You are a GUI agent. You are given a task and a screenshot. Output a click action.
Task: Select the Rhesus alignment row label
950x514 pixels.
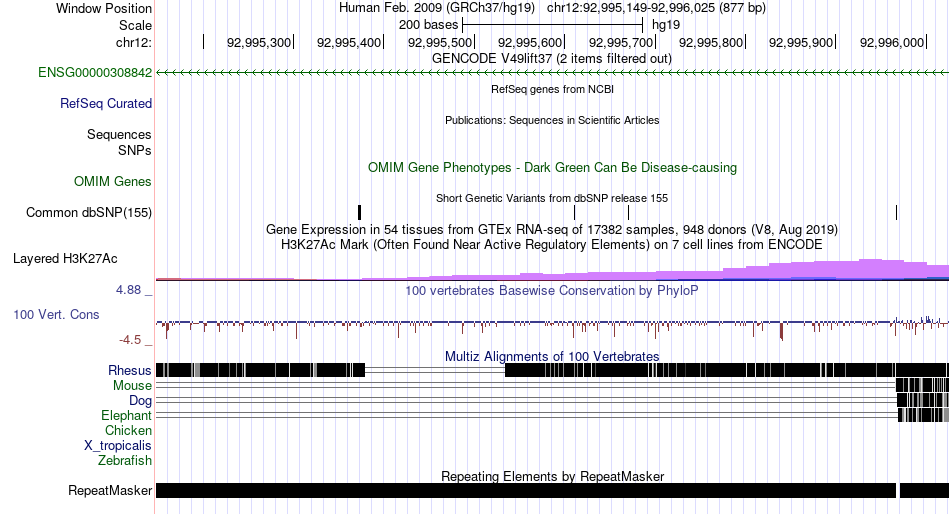130,370
